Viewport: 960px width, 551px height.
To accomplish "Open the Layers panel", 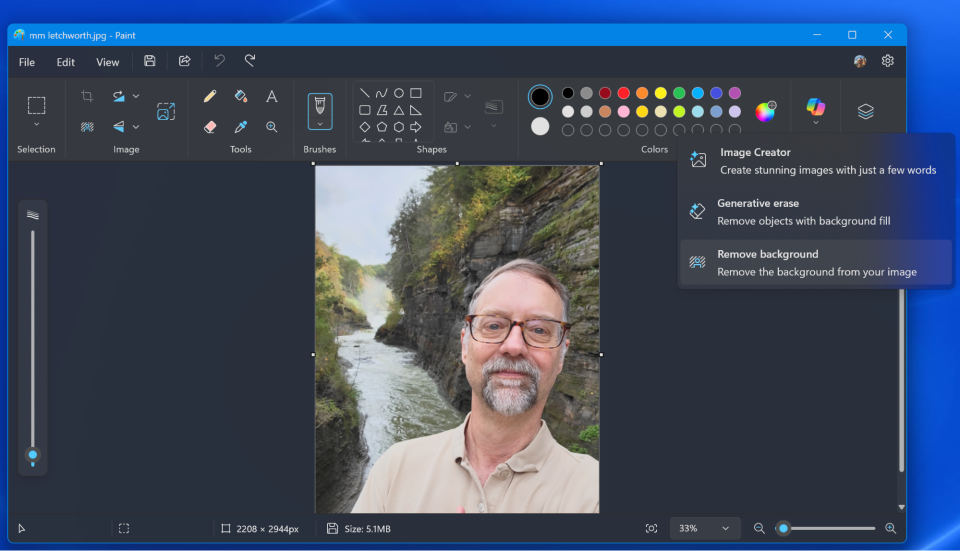I will [865, 111].
